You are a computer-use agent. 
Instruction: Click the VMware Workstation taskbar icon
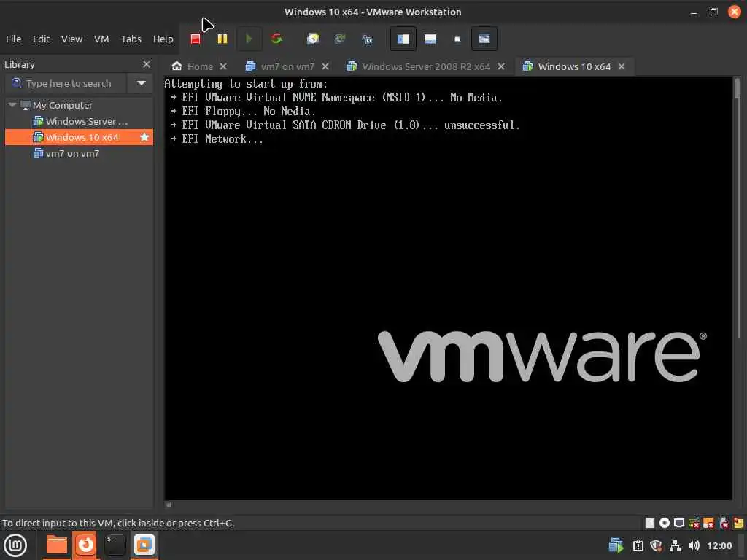pyautogui.click(x=144, y=545)
